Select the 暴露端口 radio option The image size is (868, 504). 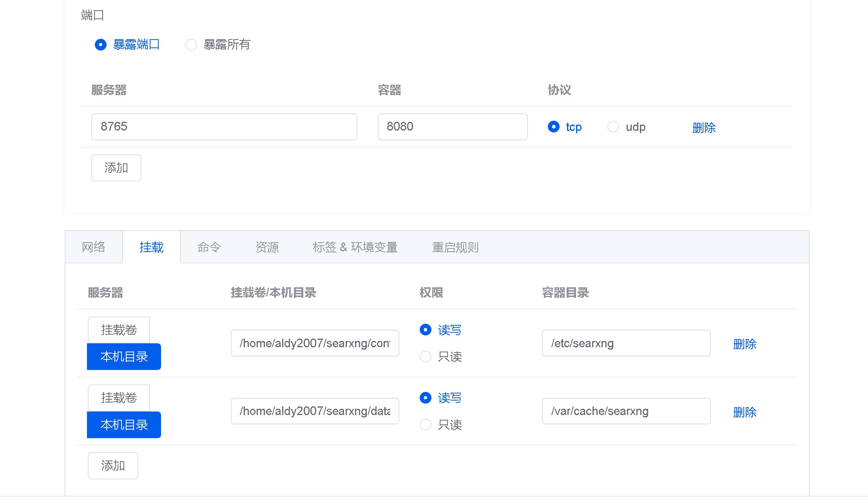(x=101, y=45)
